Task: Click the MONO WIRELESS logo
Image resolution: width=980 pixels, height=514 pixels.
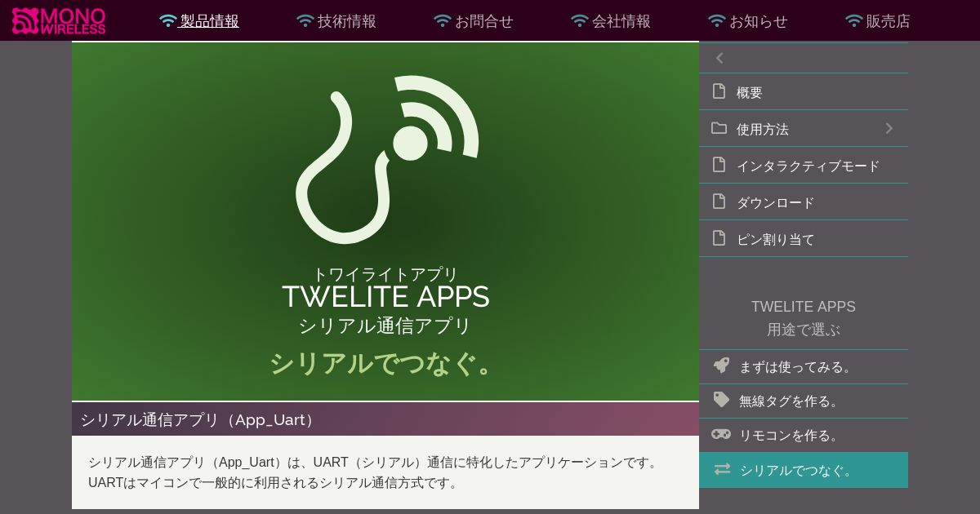Action: (x=59, y=20)
